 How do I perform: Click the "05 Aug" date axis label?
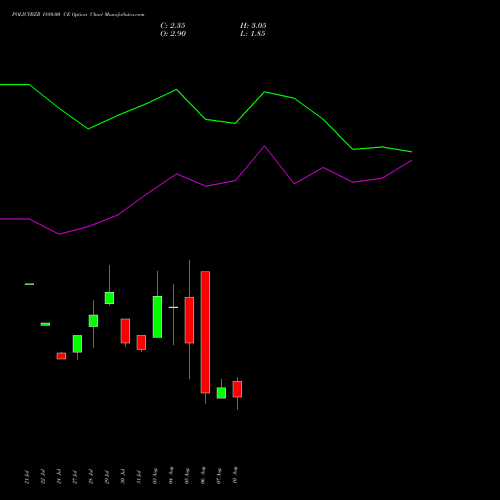187,476
